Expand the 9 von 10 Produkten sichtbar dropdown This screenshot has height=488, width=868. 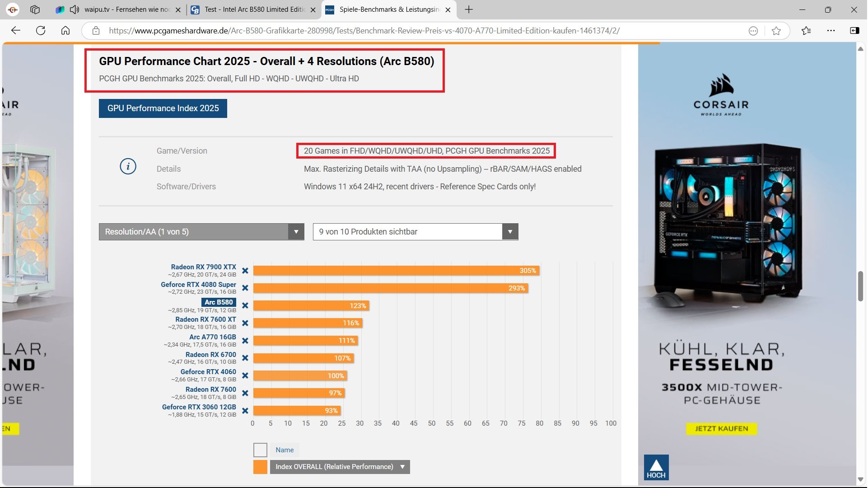pos(415,232)
